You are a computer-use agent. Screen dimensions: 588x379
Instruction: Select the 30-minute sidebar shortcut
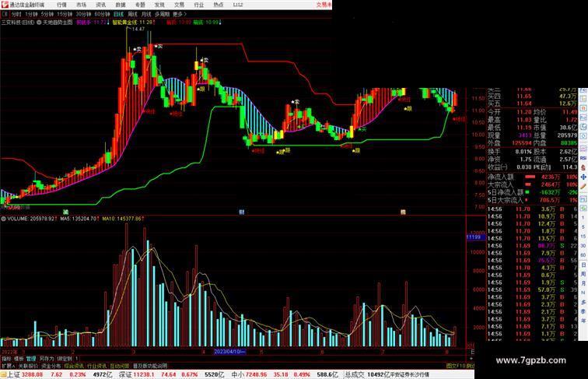coord(583,246)
